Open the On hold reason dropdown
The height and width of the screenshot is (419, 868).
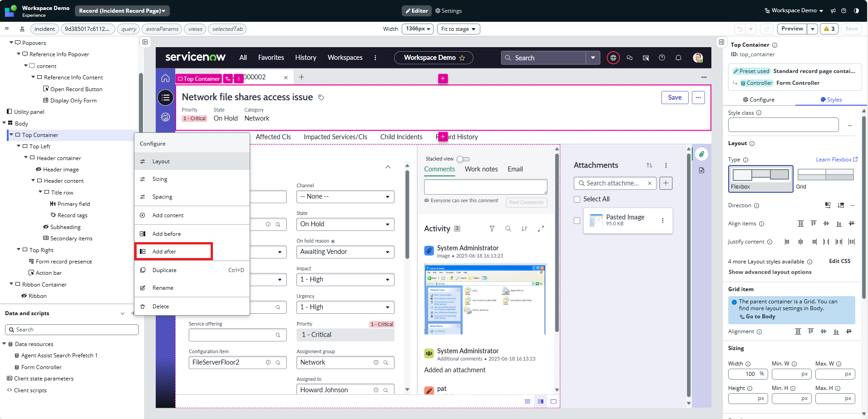coord(345,252)
